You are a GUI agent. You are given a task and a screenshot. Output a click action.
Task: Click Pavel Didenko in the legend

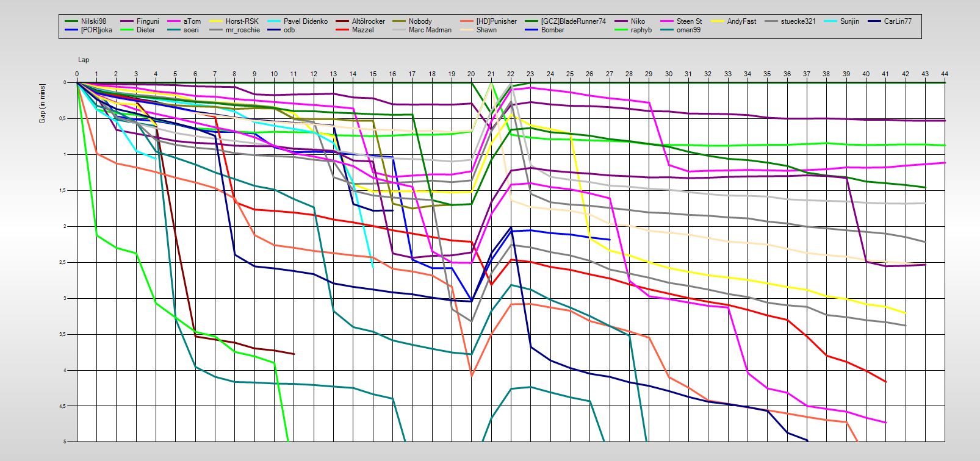click(x=305, y=21)
